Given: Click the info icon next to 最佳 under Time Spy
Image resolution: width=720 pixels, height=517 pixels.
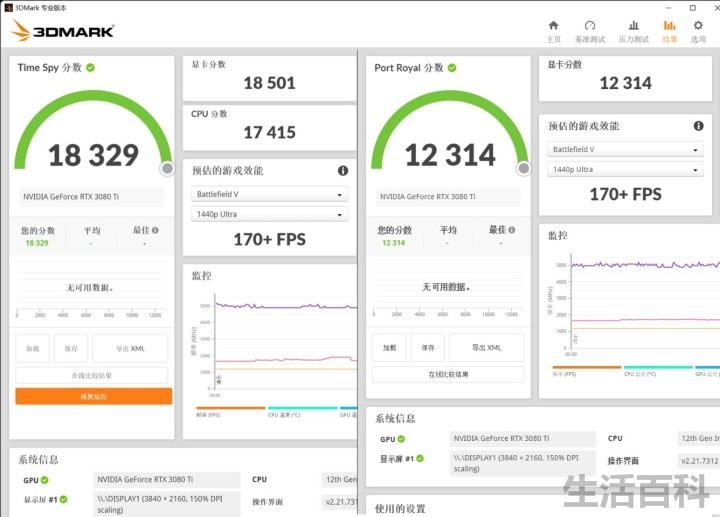Looking at the screenshot, I should pyautogui.click(x=155, y=230).
